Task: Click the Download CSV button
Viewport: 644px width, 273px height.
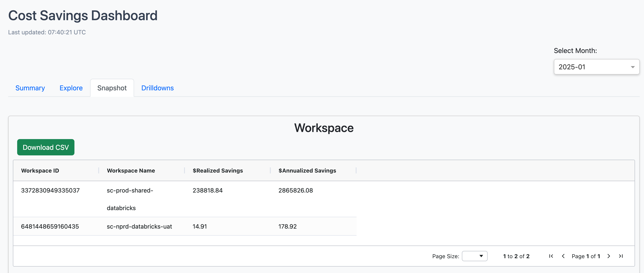Action: tap(46, 147)
